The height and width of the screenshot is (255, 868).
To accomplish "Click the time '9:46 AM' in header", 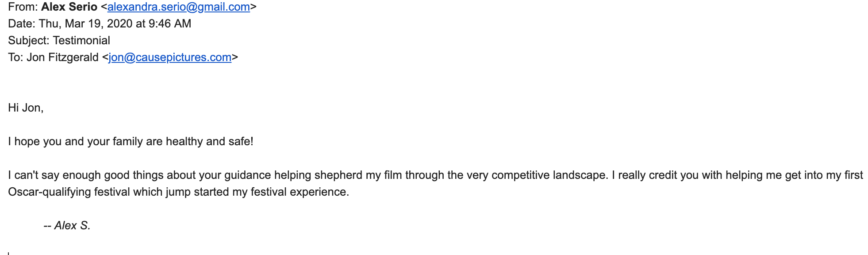I will click(170, 24).
